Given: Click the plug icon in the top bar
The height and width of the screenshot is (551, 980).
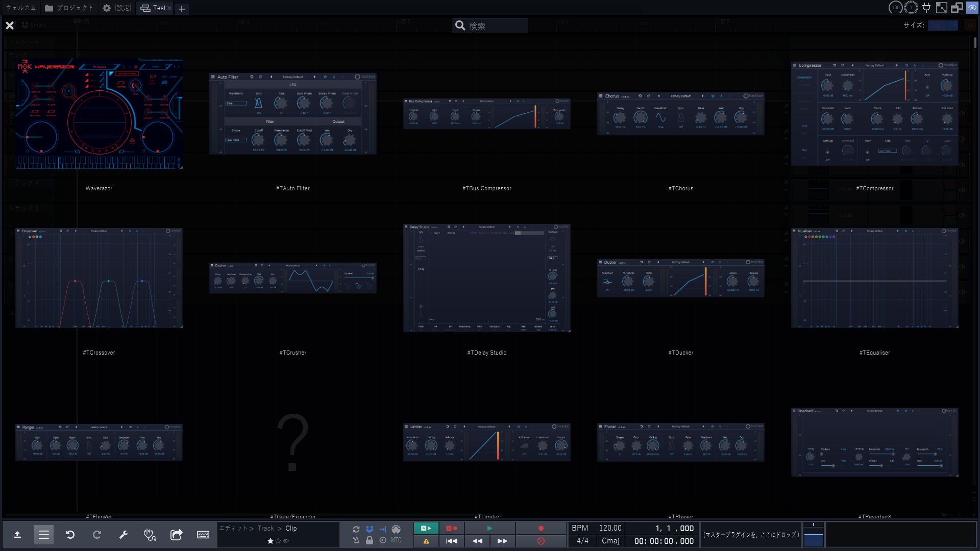Looking at the screenshot, I should point(926,8).
